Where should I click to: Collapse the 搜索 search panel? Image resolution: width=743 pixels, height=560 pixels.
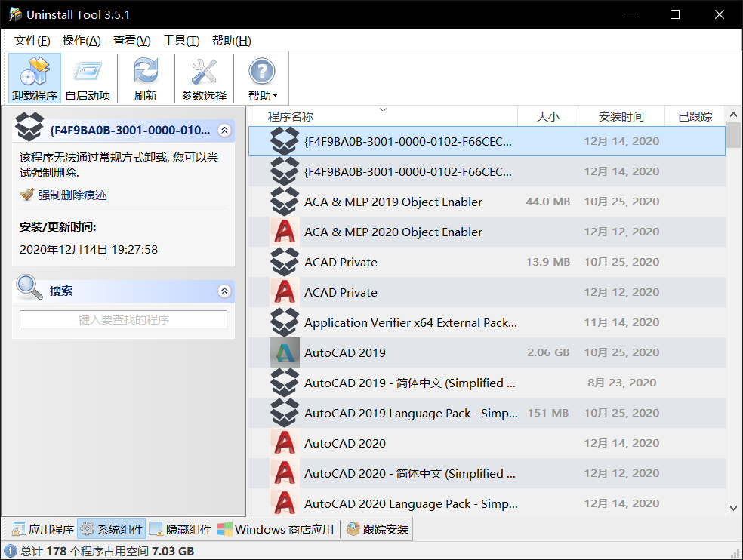(x=224, y=291)
